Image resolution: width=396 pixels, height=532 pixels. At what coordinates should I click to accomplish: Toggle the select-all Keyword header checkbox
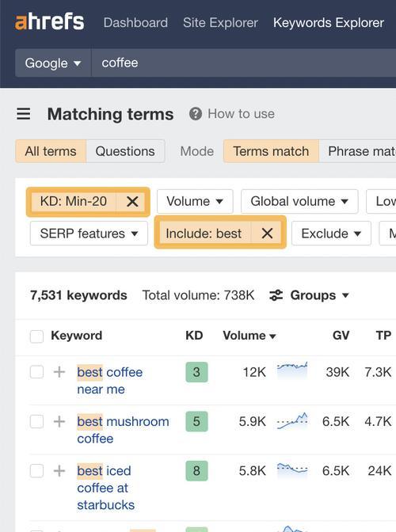pyautogui.click(x=36, y=336)
